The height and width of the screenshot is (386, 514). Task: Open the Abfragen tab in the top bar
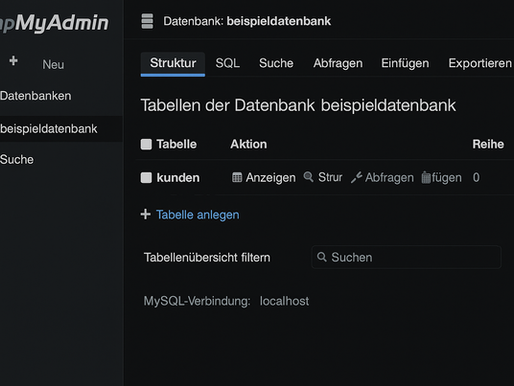coord(338,63)
